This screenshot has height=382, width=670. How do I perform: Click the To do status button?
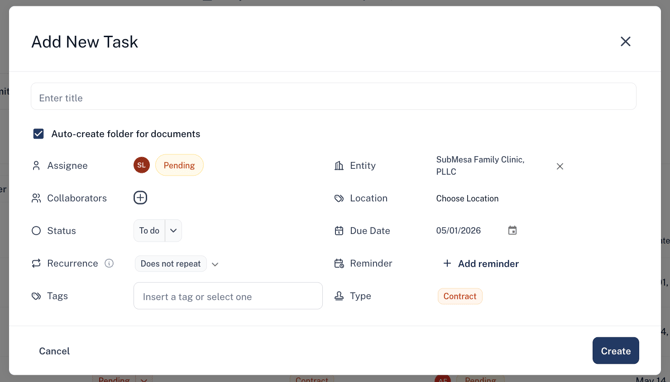click(149, 231)
